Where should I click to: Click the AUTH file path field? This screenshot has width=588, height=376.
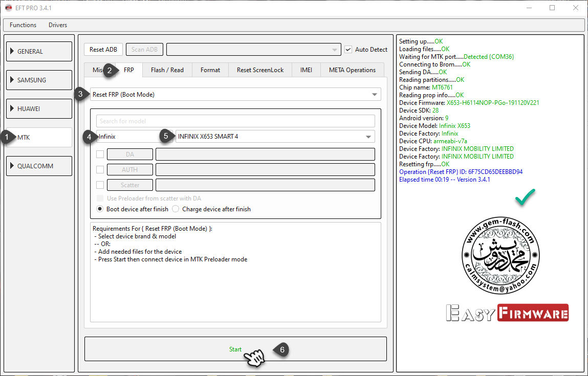pyautogui.click(x=265, y=170)
